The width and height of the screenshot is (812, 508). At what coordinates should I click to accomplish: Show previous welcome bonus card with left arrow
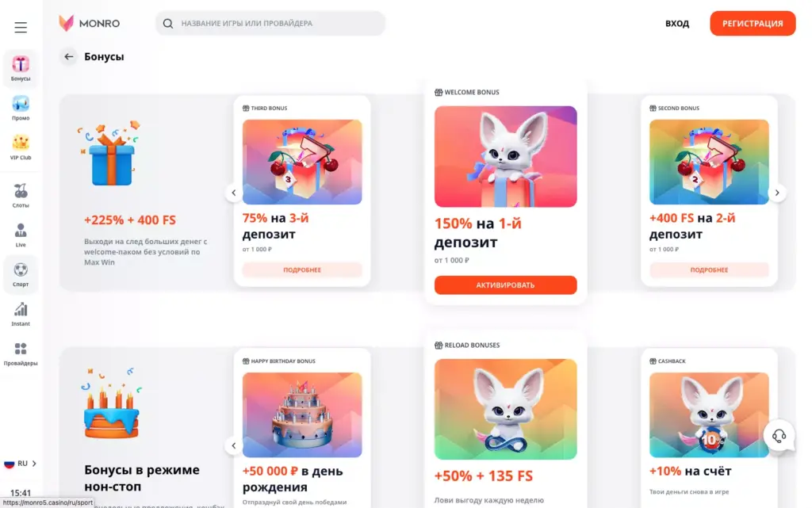tap(234, 193)
